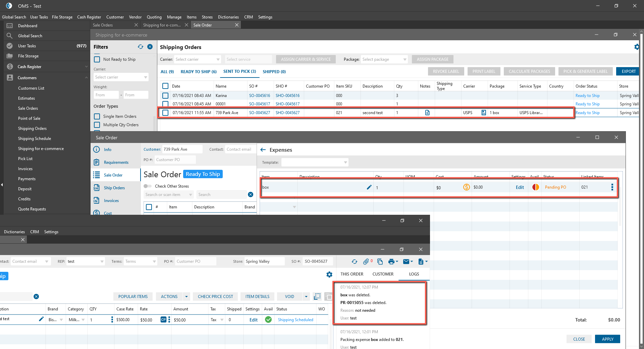Click CHECK PRICE COST button
Screen dimensions: 644x349
(215, 297)
